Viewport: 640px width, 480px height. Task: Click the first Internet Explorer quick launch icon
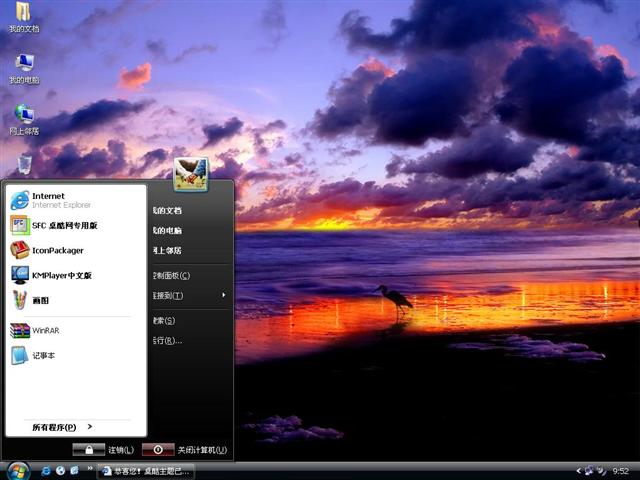coord(46,471)
